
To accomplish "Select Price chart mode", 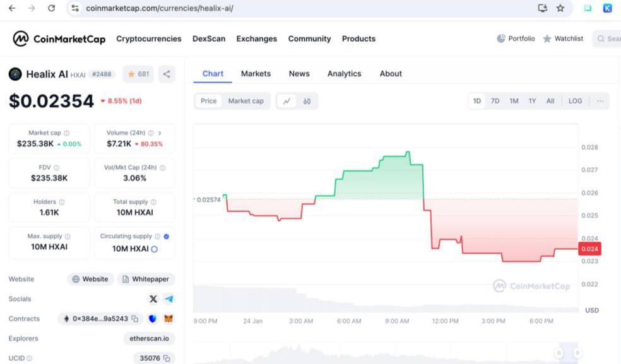I will 208,101.
